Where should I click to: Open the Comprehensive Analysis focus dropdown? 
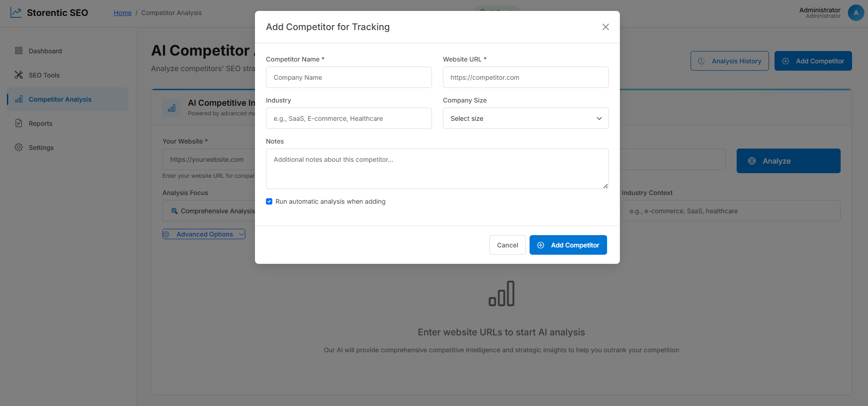pos(209,211)
